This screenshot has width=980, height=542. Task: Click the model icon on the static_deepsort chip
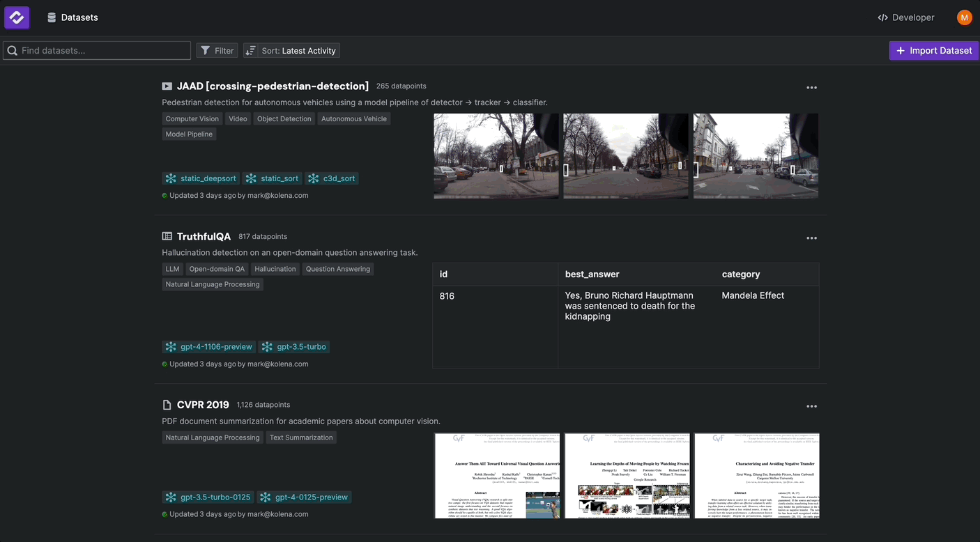click(170, 178)
